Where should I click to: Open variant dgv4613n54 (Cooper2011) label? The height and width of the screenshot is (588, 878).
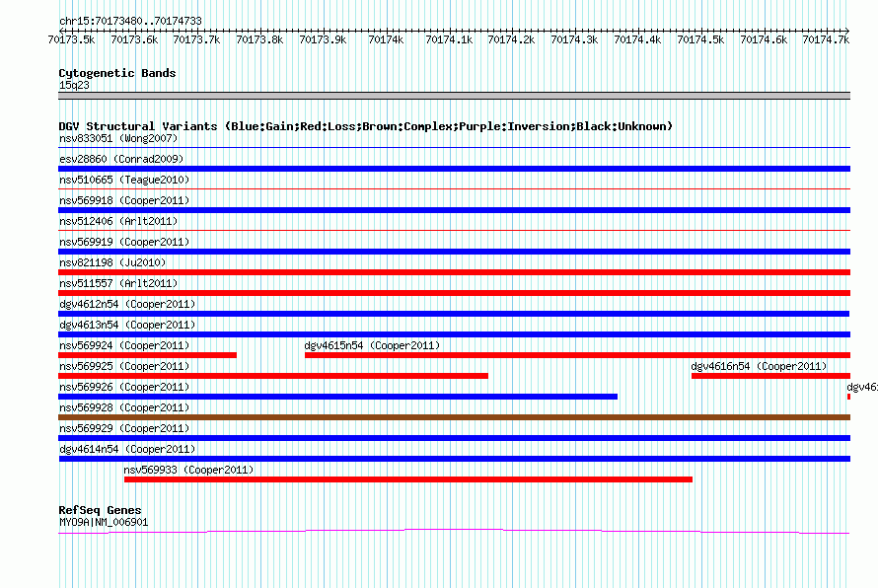(127, 325)
